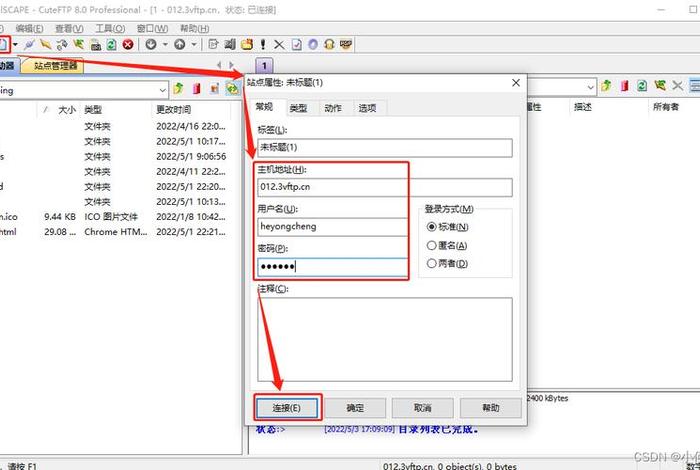Click the 标签(L) input field
Screen dimensions: 700x470
(x=385, y=148)
